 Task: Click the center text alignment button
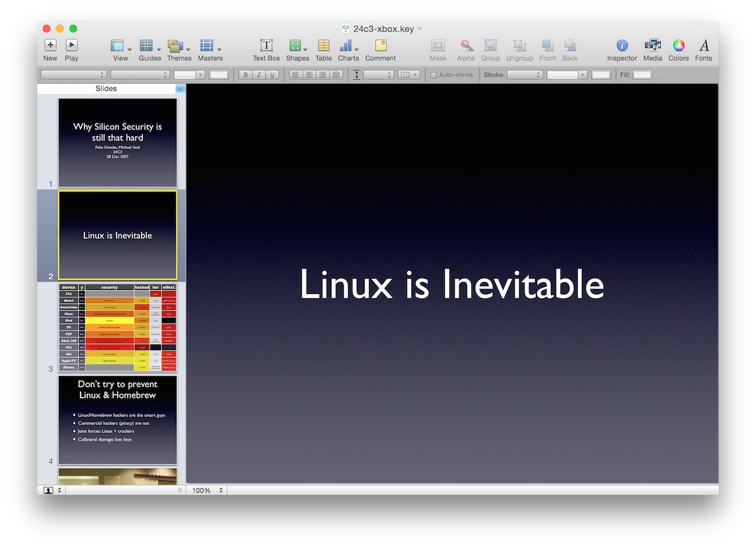309,75
